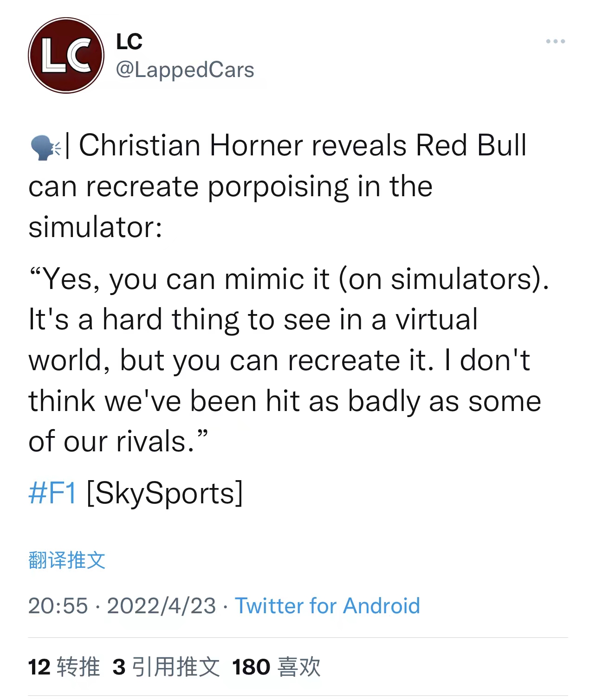Open the @LappedCars handle link
The image size is (596, 700).
click(185, 70)
